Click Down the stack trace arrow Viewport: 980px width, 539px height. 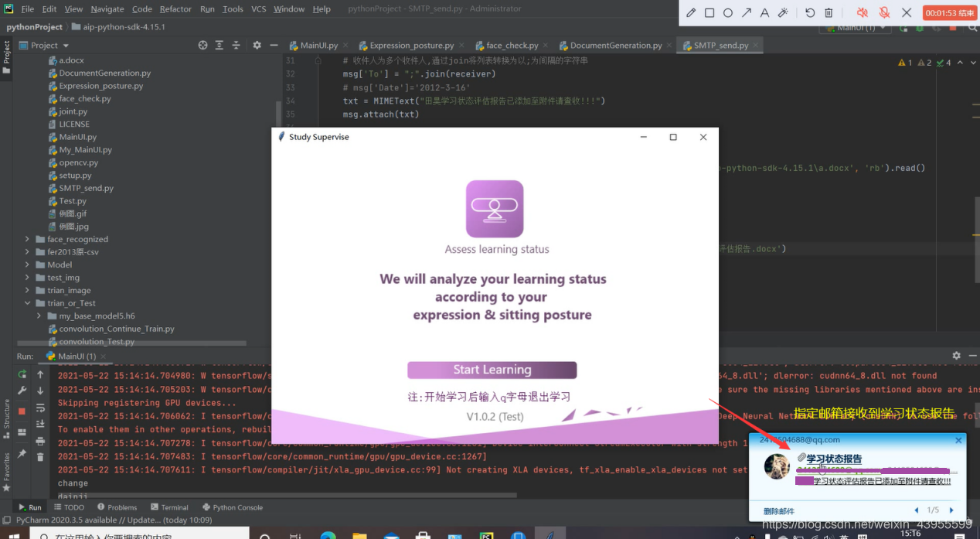[40, 391]
